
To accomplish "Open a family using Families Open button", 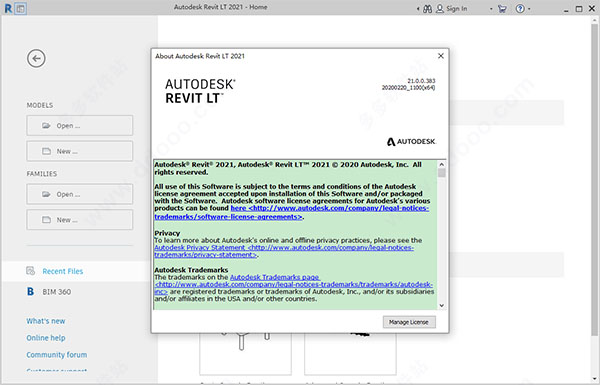I will [x=80, y=194].
